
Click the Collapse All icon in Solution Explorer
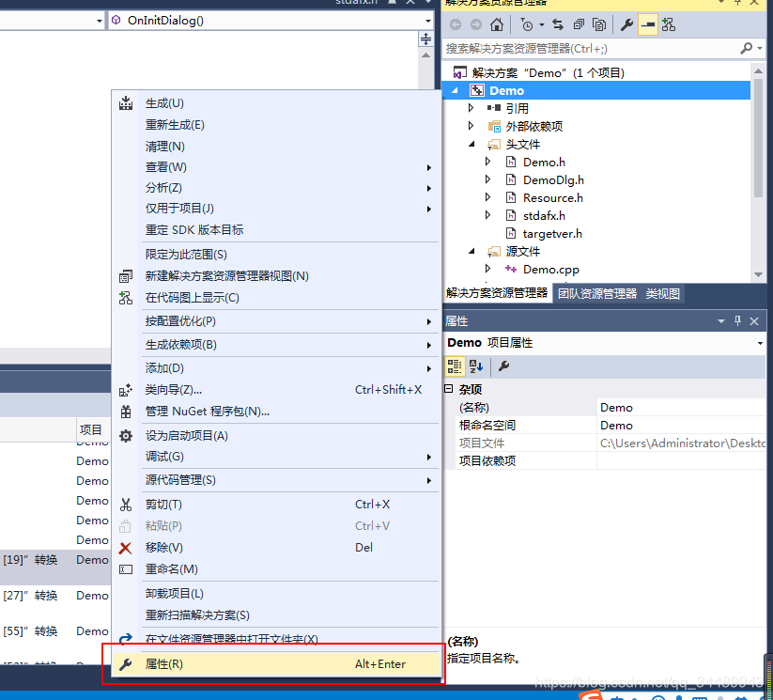[x=579, y=24]
